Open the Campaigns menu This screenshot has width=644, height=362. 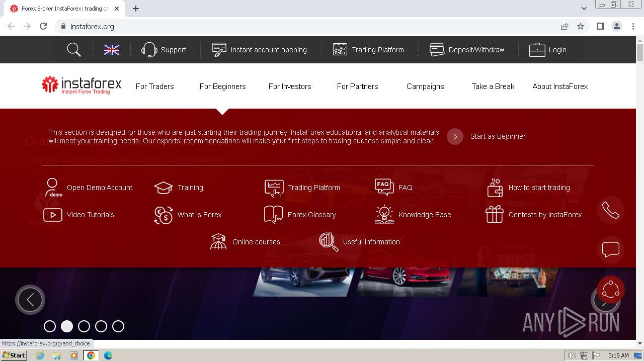pyautogui.click(x=425, y=86)
